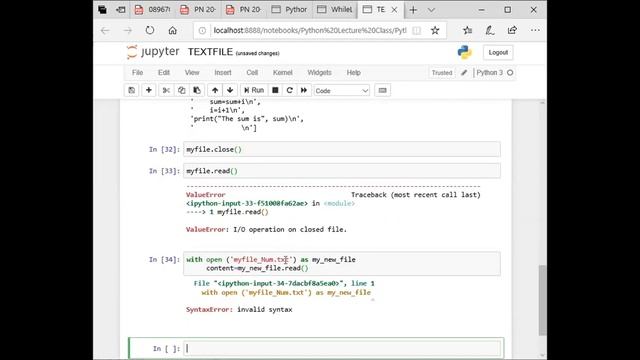Image resolution: width=640 pixels, height=360 pixels.
Task: Click 'SyntaxError: invalid syntax' text
Action: coord(239,310)
